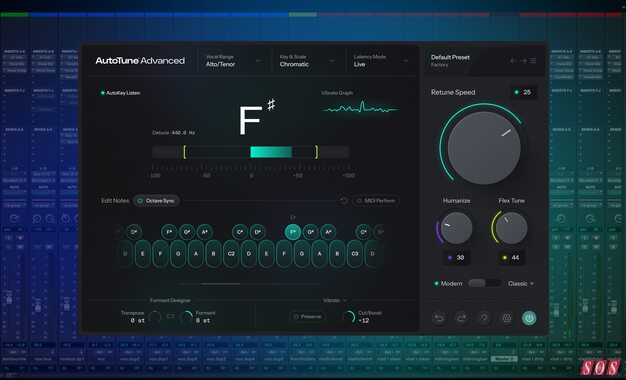Select the highlighted F# note key
Viewport: 626px width, 380px height.
coord(293,232)
